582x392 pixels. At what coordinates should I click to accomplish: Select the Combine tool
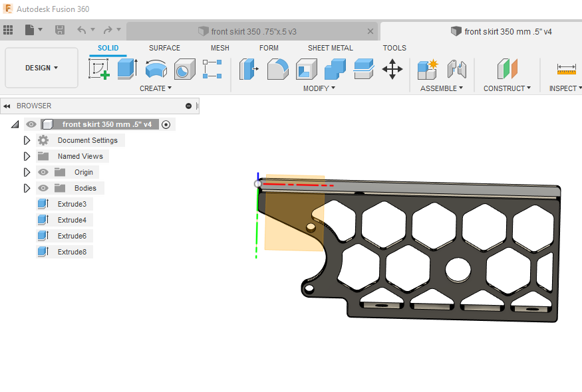[x=335, y=69]
